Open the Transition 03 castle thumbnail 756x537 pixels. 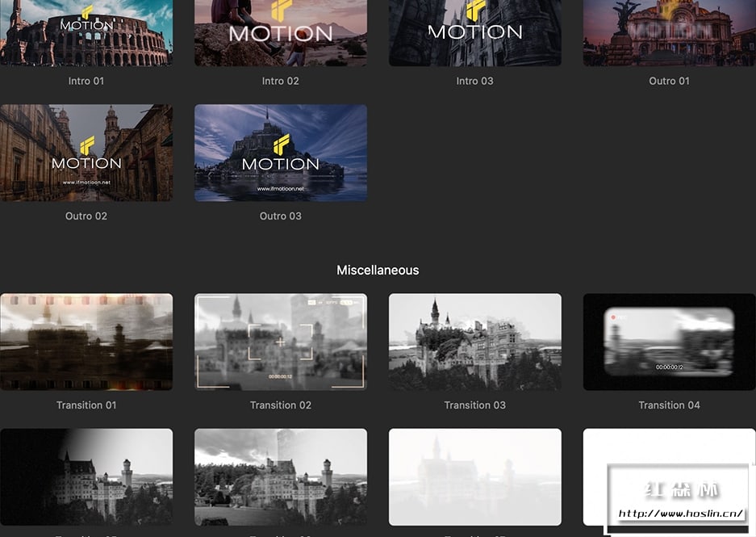475,342
